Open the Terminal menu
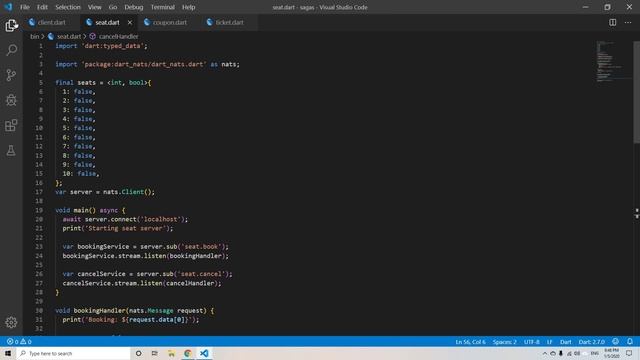640x360 pixels. [162, 7]
